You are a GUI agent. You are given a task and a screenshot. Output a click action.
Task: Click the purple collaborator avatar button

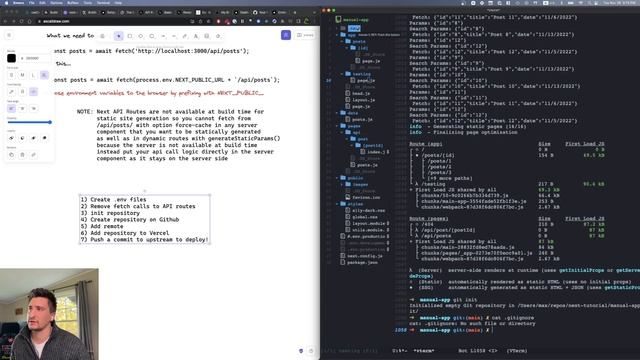pyautogui.click(x=286, y=36)
